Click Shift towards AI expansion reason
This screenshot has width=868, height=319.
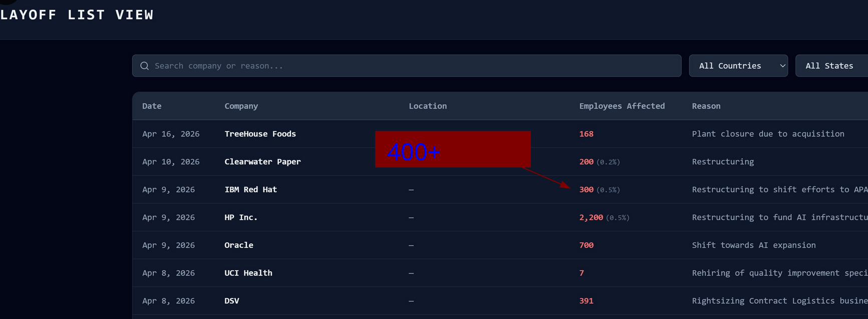754,245
